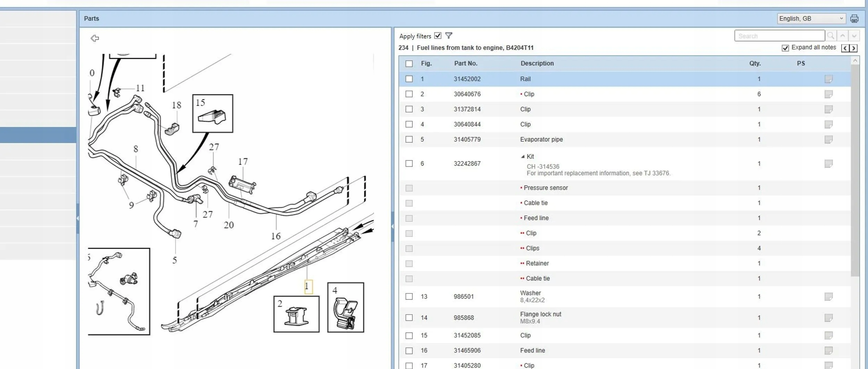Click part number 31405779
The height and width of the screenshot is (369, 868).
tap(467, 140)
